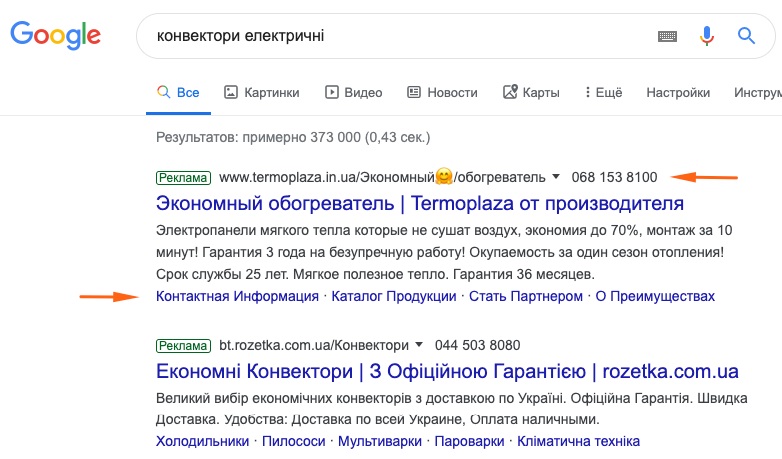The height and width of the screenshot is (459, 782).
Task: Open 'Настройки' search settings
Action: (x=678, y=92)
